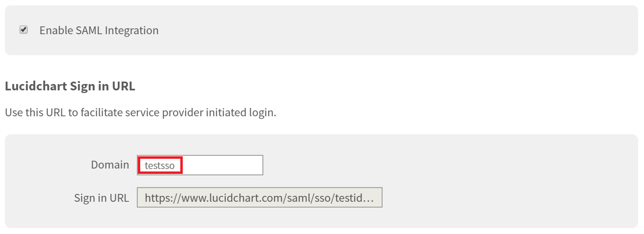Click the service provider login description text
The width and height of the screenshot is (644, 234).
coord(140,112)
